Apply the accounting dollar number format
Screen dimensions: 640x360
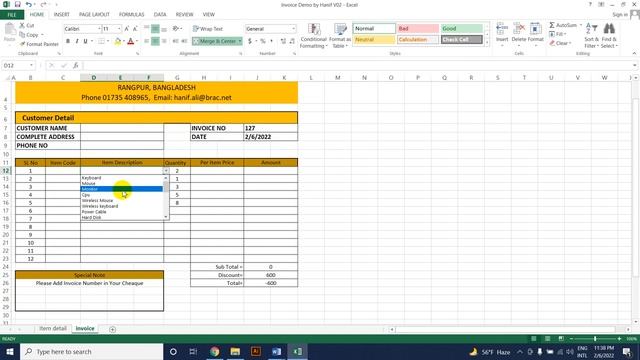coord(250,41)
